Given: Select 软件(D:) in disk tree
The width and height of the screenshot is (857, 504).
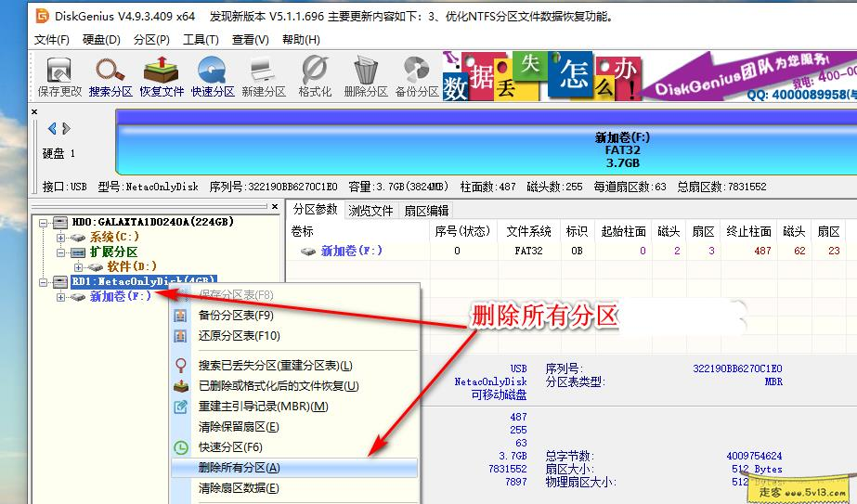Looking at the screenshot, I should (x=132, y=266).
